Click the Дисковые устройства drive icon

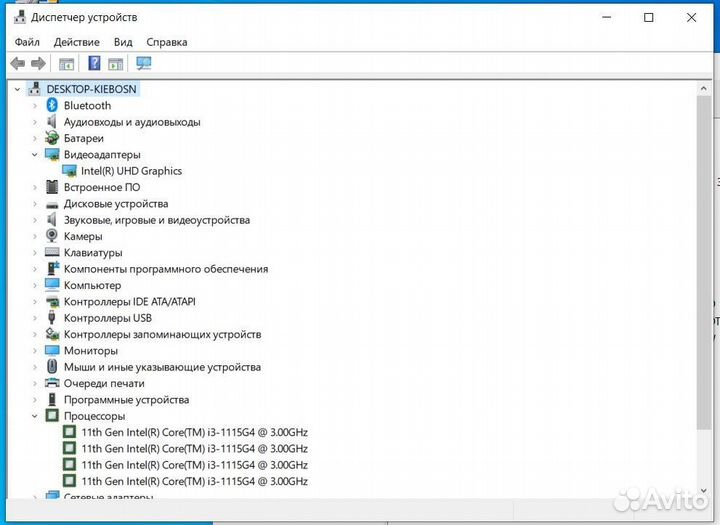[x=52, y=204]
